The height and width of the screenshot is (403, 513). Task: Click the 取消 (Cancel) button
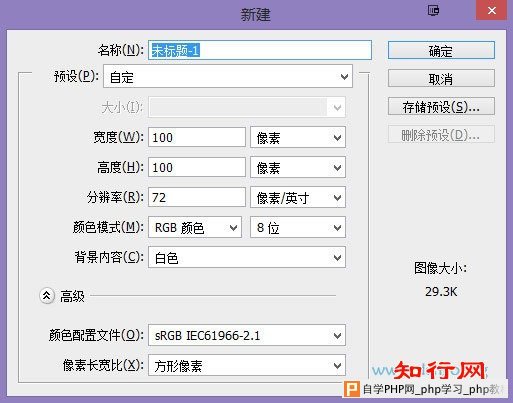(441, 78)
